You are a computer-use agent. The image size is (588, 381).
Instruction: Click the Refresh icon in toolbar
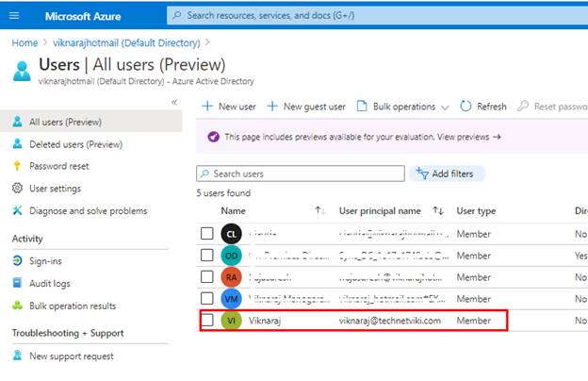pyautogui.click(x=466, y=107)
